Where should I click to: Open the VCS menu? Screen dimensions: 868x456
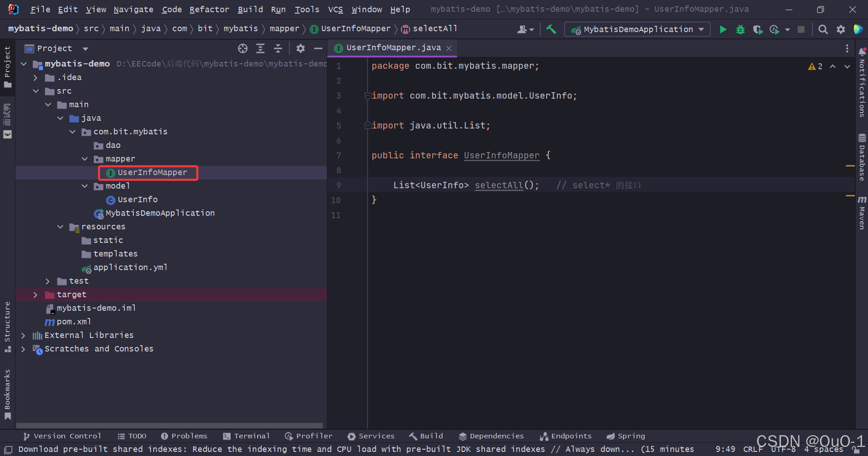(x=335, y=9)
